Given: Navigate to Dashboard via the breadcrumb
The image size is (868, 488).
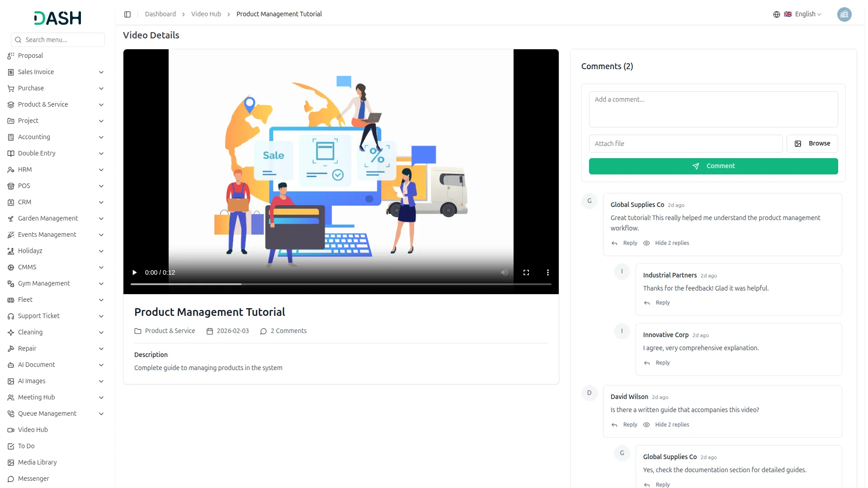Looking at the screenshot, I should [x=160, y=14].
